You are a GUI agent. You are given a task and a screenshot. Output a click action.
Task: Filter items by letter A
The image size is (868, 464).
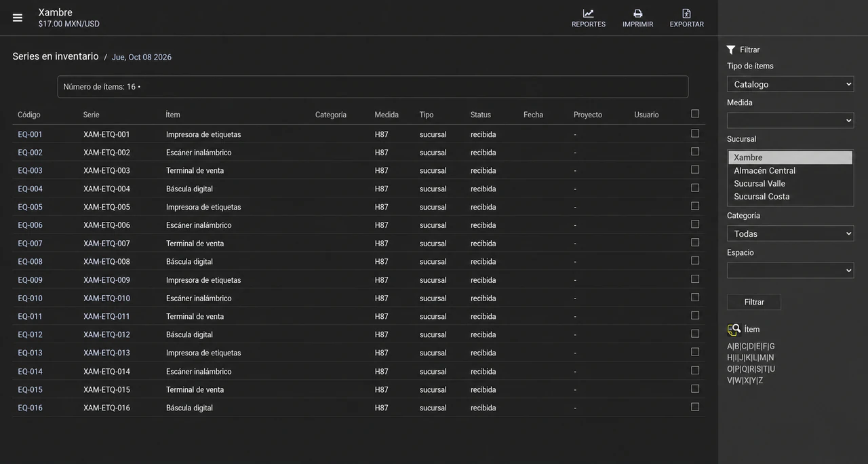730,347
